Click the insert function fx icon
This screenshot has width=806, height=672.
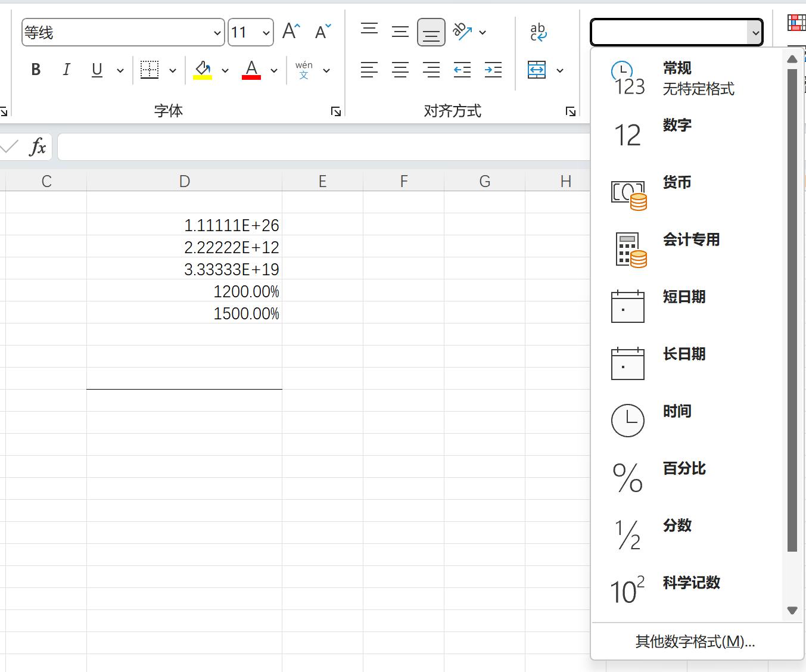pyautogui.click(x=38, y=147)
